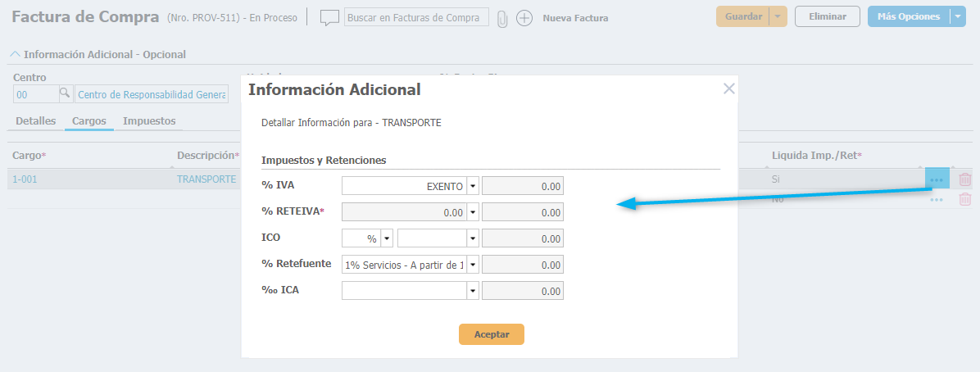The height and width of the screenshot is (372, 980).
Task: Open the three-dots options for TRANSPORTE row
Action: (937, 179)
